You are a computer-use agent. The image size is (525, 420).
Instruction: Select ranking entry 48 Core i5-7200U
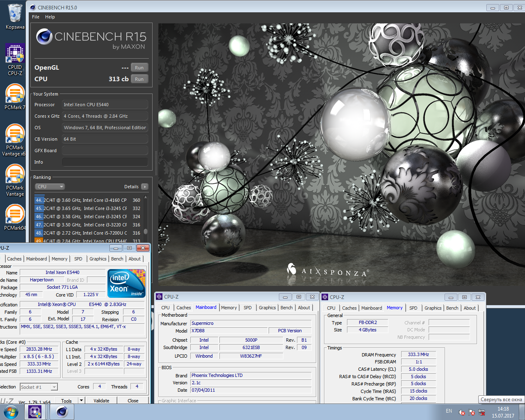click(88, 233)
